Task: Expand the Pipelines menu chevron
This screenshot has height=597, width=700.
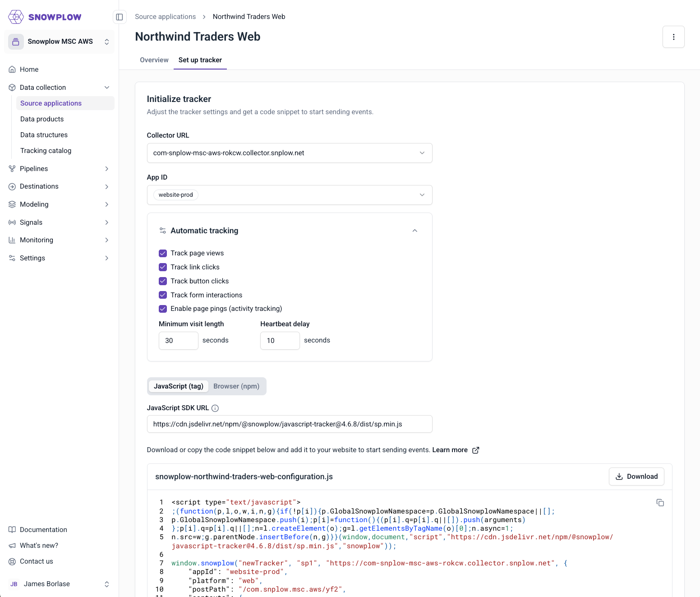Action: (x=107, y=169)
